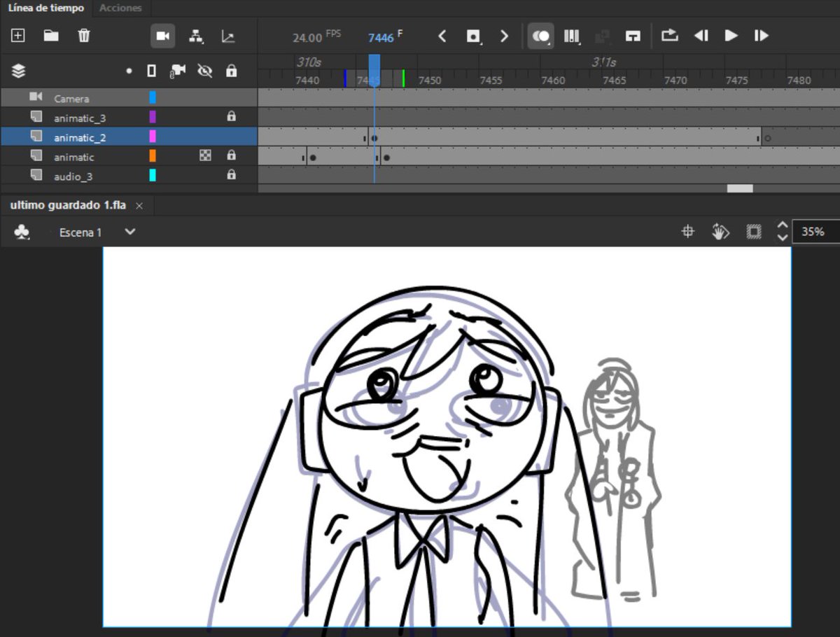Viewport: 840px width, 637px height.
Task: Create a new layer folder
Action: point(50,35)
